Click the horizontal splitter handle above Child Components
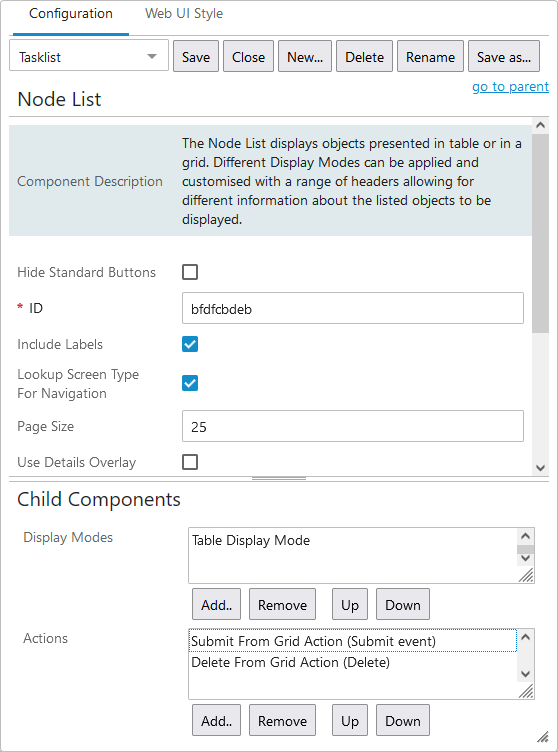 tap(279, 478)
